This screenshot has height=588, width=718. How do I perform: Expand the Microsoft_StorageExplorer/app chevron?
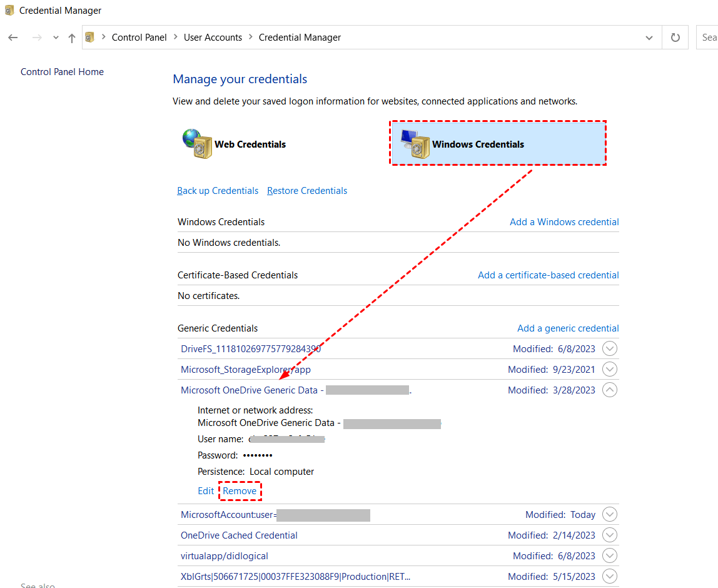(x=609, y=369)
